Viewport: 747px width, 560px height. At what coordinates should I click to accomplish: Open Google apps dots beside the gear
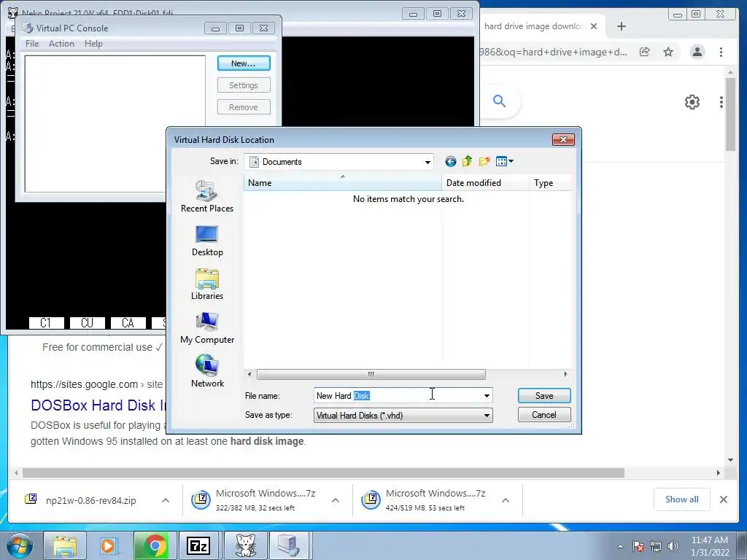721,102
